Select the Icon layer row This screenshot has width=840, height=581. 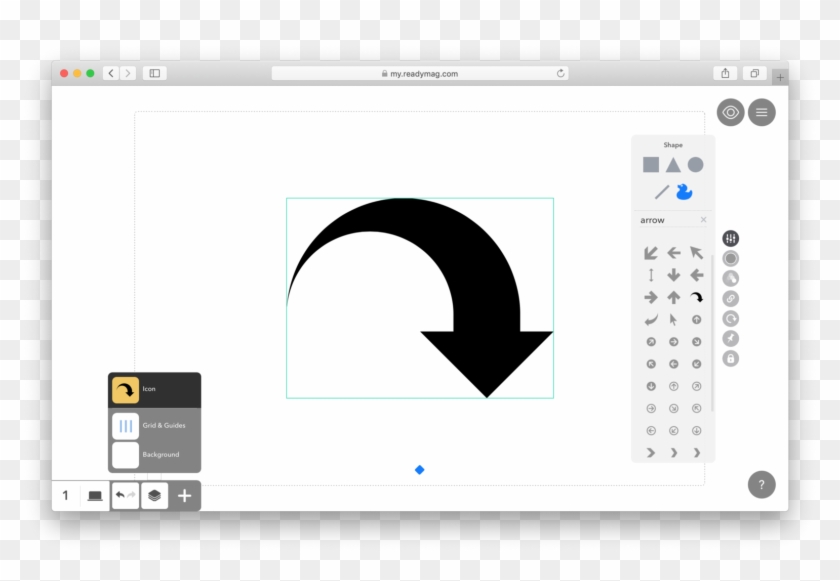click(x=154, y=390)
